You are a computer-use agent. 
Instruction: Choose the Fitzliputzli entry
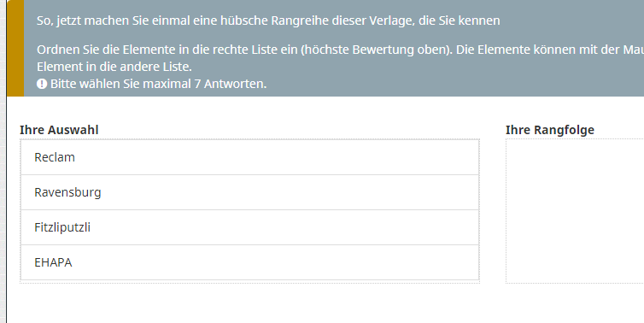click(249, 227)
